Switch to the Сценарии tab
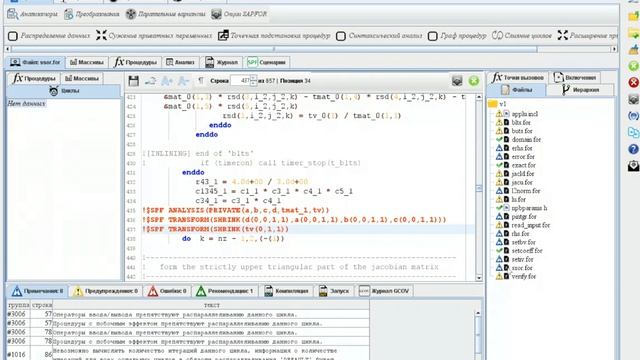This screenshot has width=640, height=360. tap(267, 62)
